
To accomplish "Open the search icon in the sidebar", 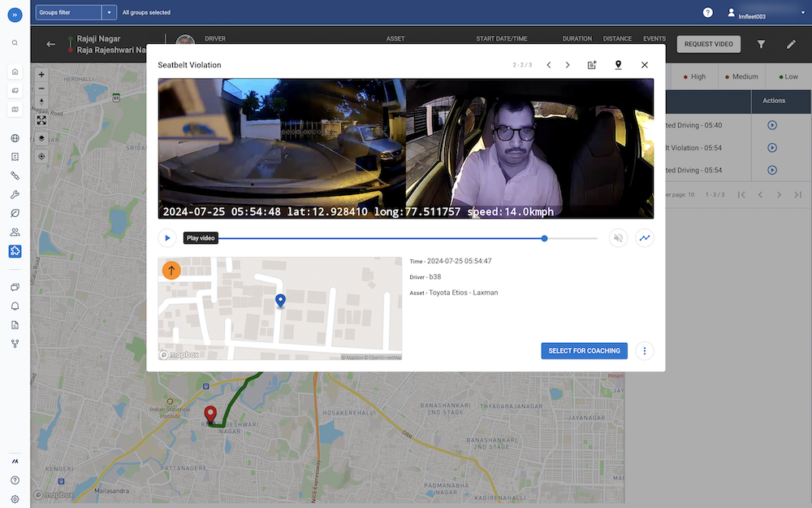I will 15,43.
